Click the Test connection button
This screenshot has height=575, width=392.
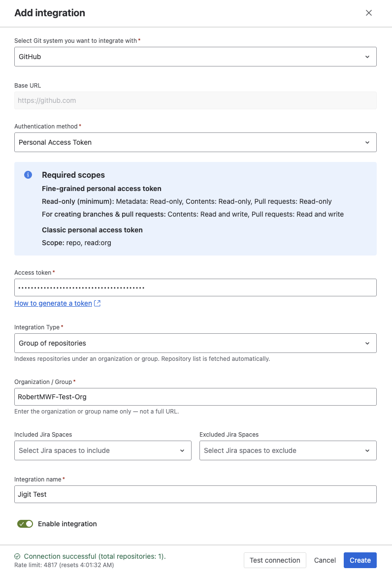(x=275, y=560)
